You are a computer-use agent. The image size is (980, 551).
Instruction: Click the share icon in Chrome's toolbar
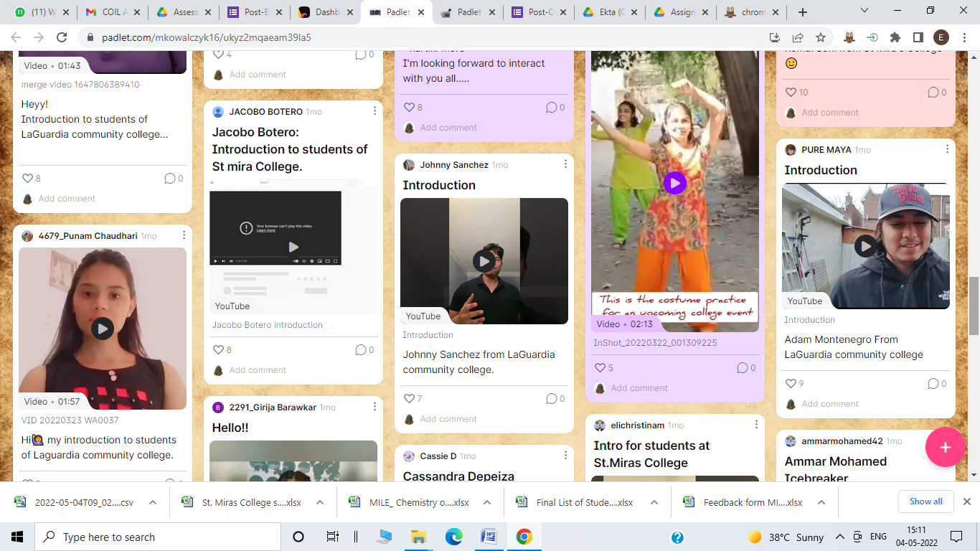point(797,36)
